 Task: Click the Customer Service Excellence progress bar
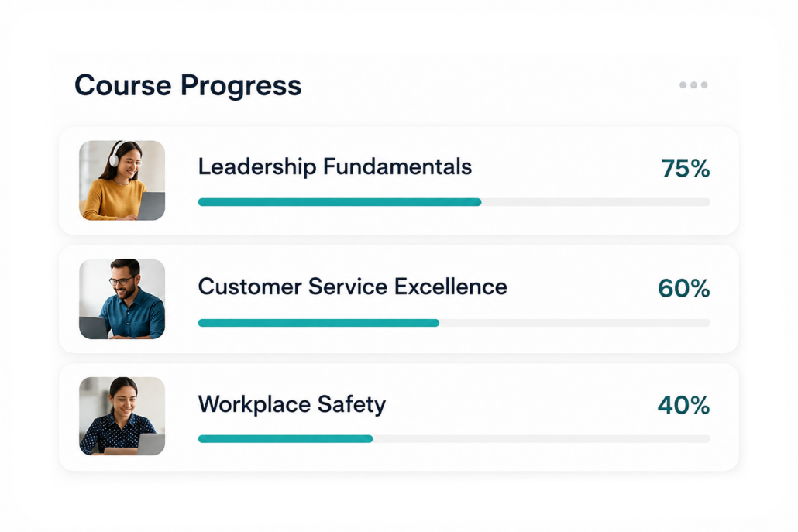pos(454,322)
